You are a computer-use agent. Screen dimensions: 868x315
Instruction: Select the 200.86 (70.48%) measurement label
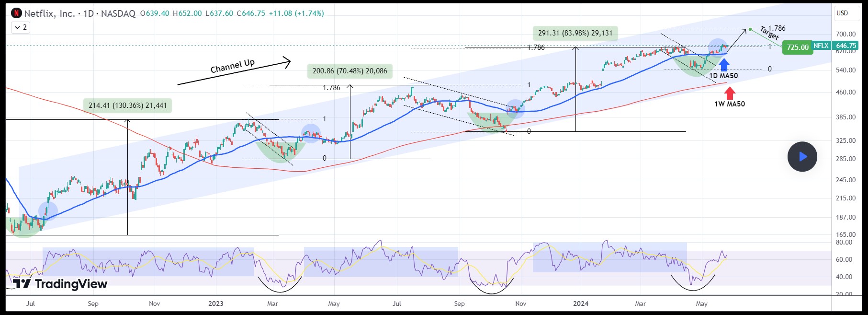[350, 71]
